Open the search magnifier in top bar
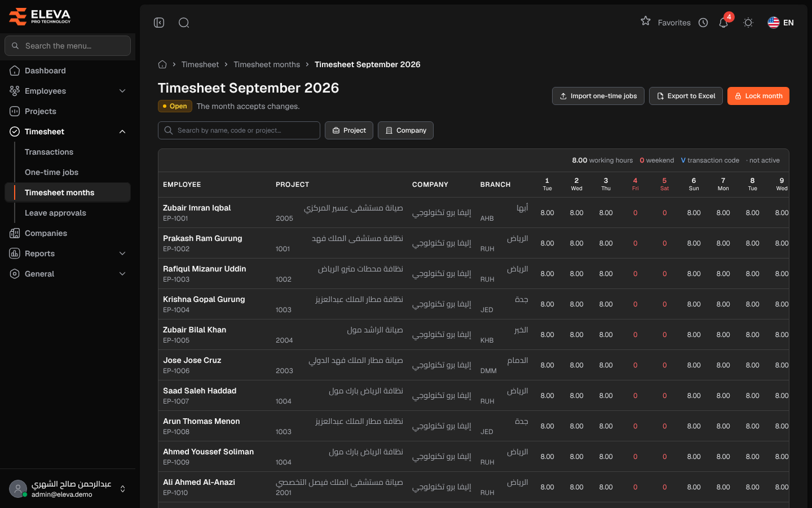 point(184,23)
